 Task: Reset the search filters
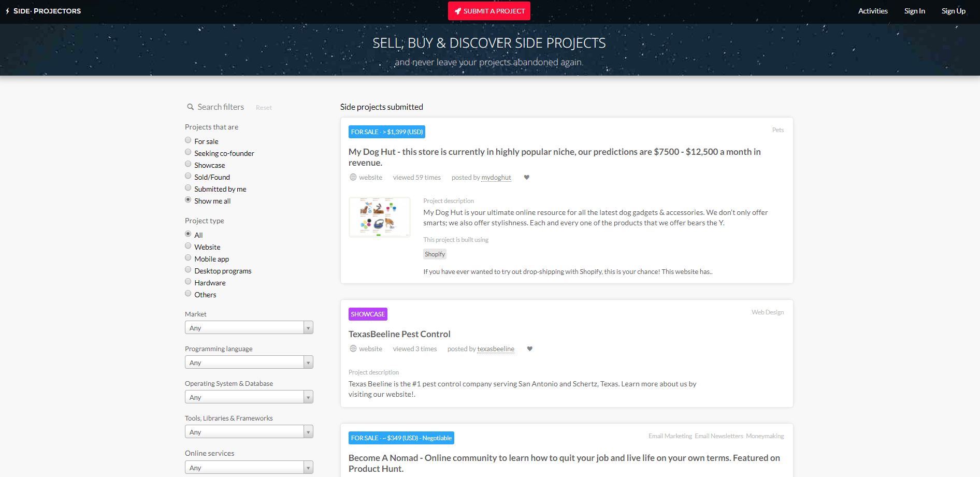tap(264, 108)
